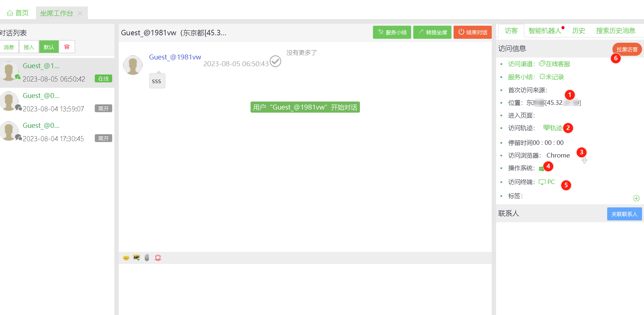
Task: Click the Windows operating system icon
Action: point(541,169)
